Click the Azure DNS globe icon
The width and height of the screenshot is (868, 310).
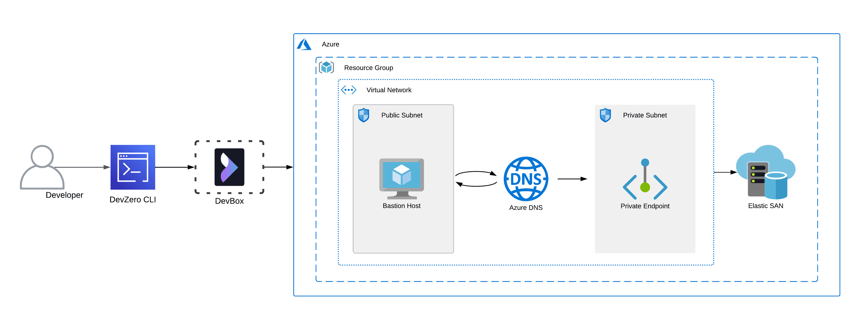tap(526, 179)
